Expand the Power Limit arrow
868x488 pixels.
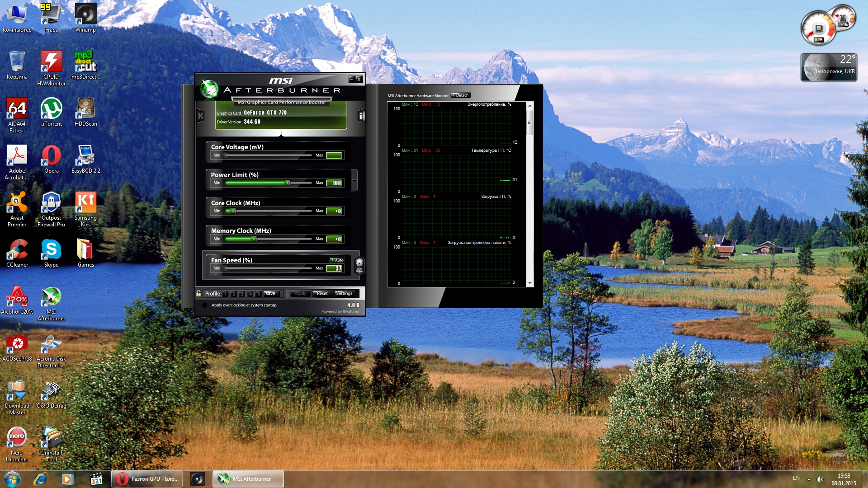pos(354,181)
